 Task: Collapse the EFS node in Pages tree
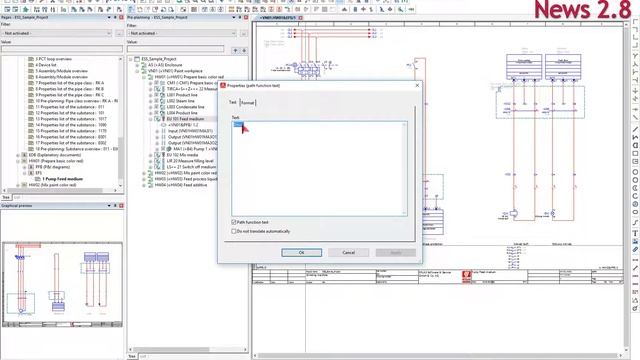[24, 173]
